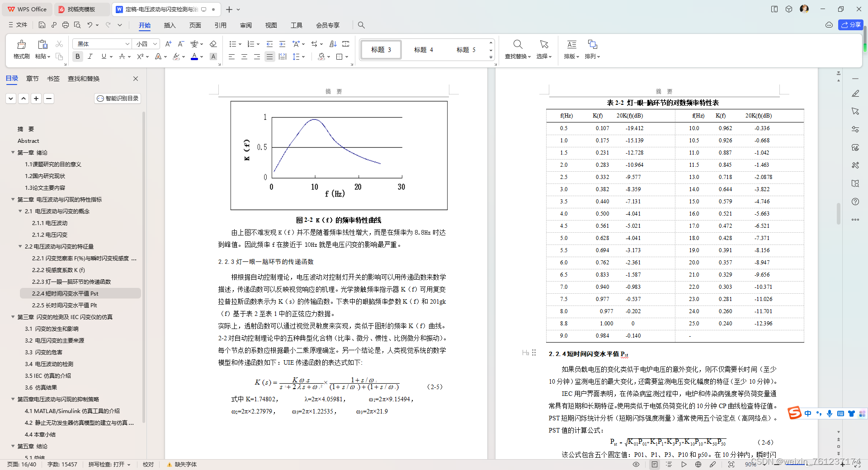Switch to 章节 tab in navigation pane
Viewport: 868px width, 470px height.
click(32, 79)
